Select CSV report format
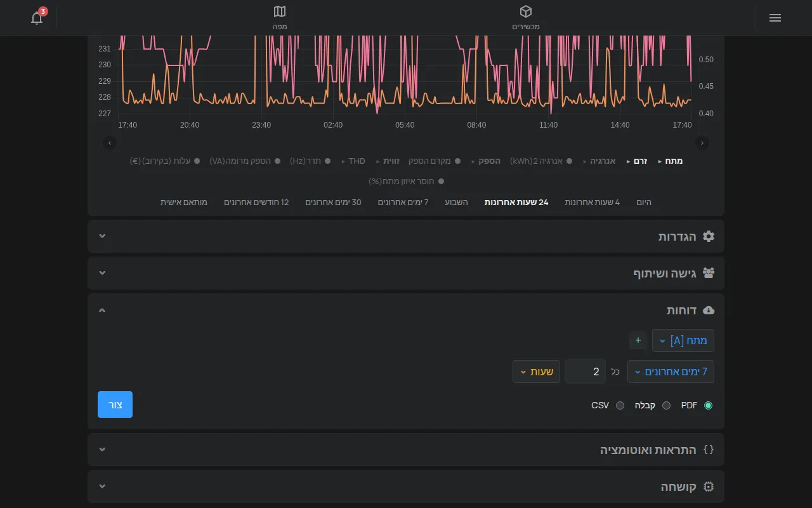 [x=620, y=405]
